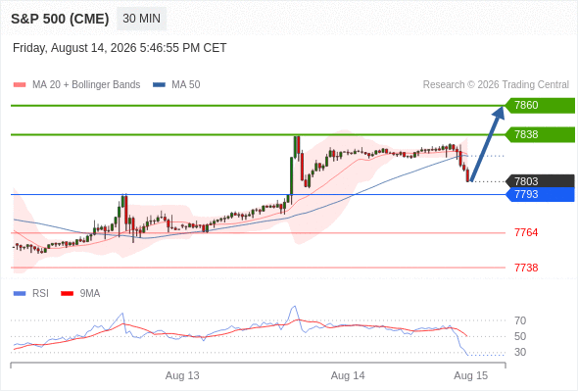The image size is (578, 392).
Task: Click the red 7738 support label
Action: (526, 268)
